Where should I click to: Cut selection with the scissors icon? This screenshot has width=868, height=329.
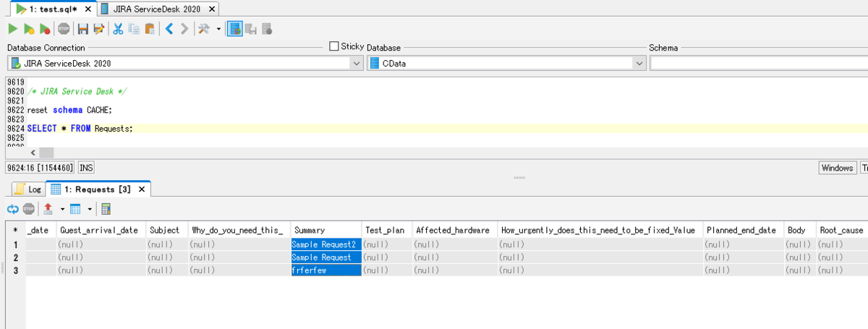[117, 29]
